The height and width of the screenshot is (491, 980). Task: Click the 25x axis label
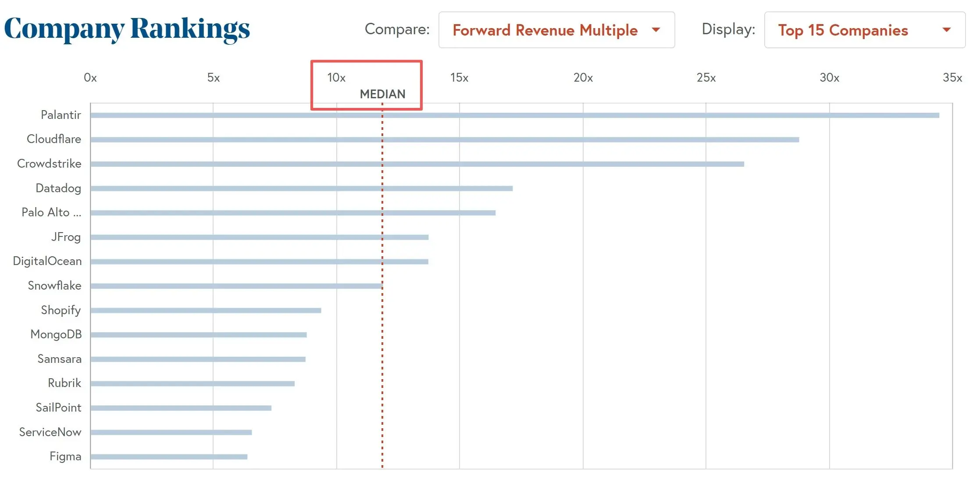click(706, 78)
